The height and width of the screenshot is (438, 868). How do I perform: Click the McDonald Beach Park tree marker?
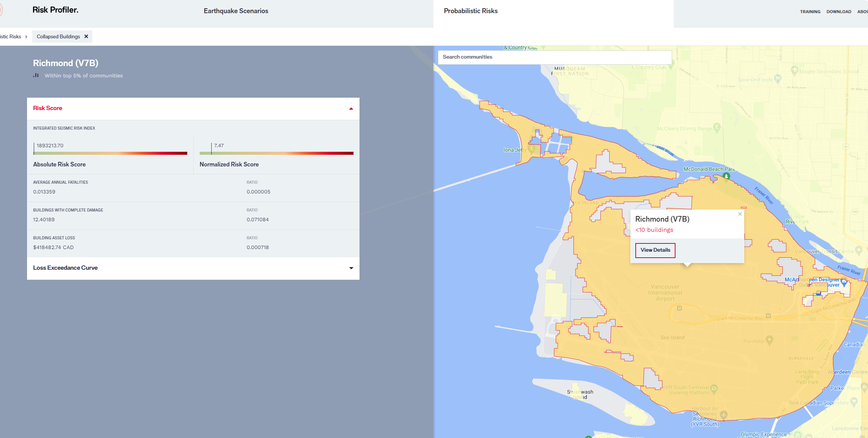coord(727,175)
